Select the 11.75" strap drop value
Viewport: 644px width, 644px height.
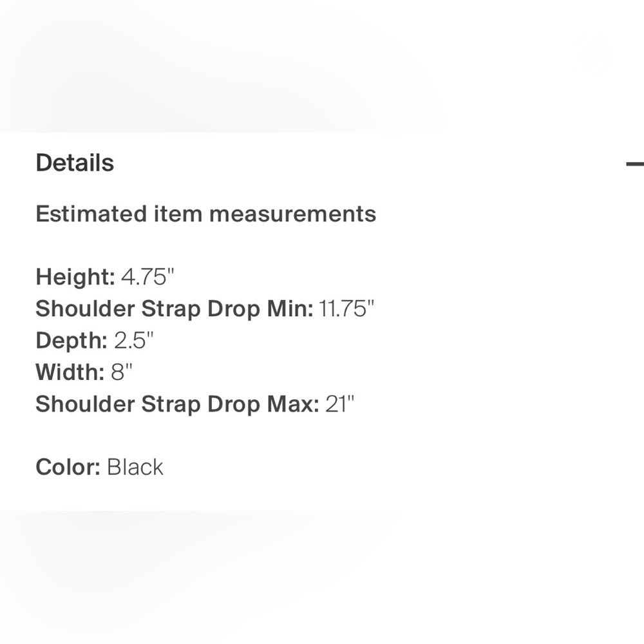[x=346, y=308]
